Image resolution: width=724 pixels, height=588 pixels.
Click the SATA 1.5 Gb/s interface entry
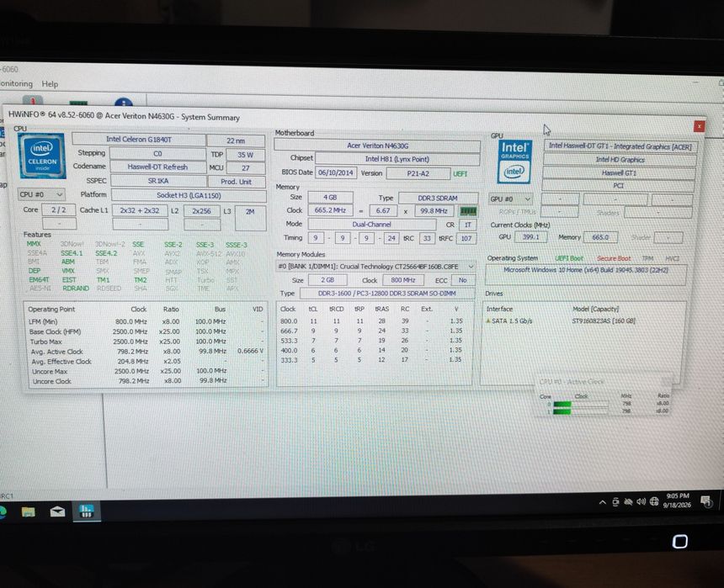[512, 320]
